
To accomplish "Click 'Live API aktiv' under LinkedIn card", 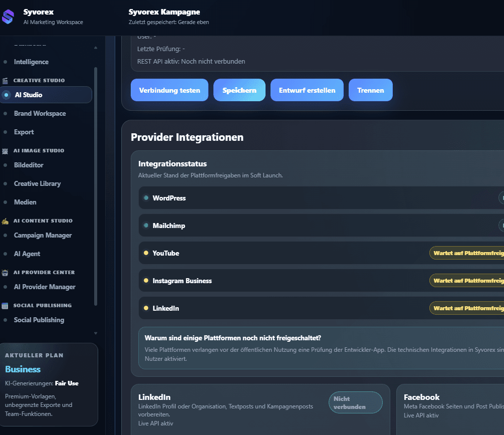I will (x=156, y=423).
